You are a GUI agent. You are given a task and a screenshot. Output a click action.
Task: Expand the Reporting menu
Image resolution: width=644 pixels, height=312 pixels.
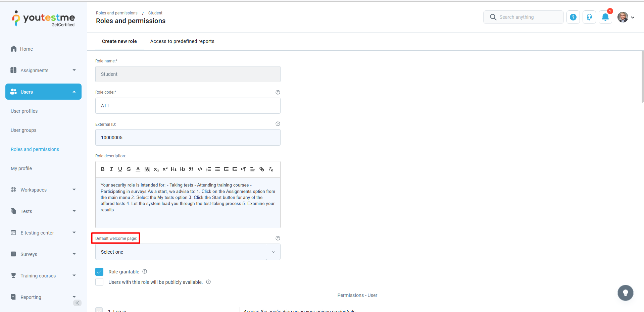click(x=43, y=297)
